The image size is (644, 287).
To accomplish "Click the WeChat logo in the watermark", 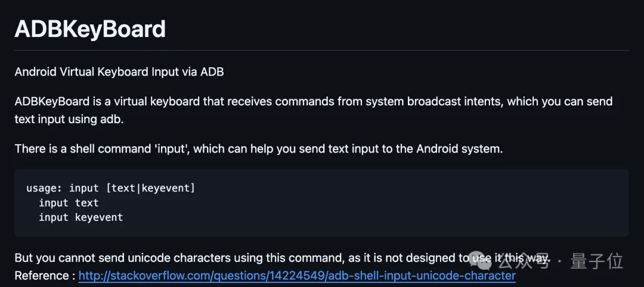I will coord(490,261).
